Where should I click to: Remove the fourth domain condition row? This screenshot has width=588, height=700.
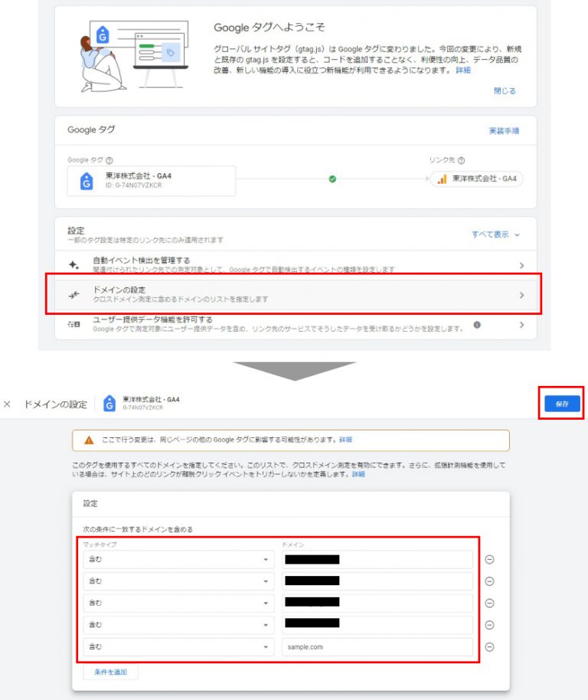coord(489,625)
